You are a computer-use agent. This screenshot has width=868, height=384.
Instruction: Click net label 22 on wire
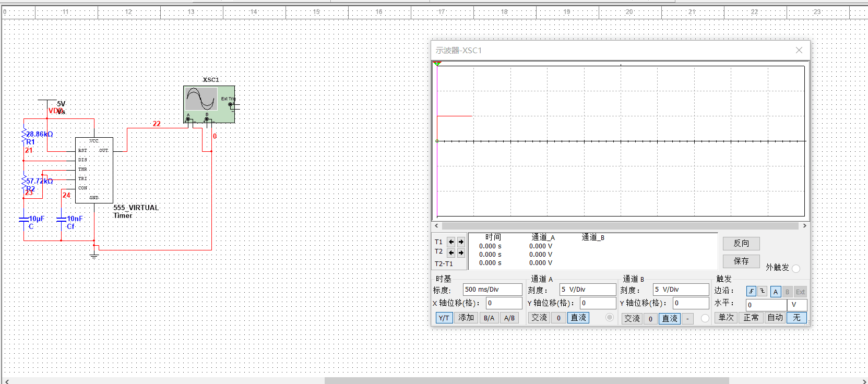point(157,124)
